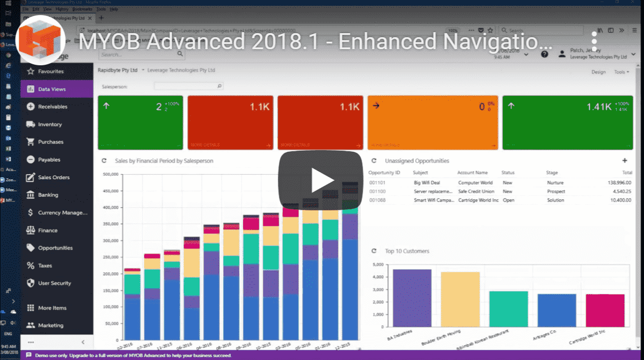Open Purchases via the cart icon
Viewport: 644px width, 360px height.
tap(30, 142)
